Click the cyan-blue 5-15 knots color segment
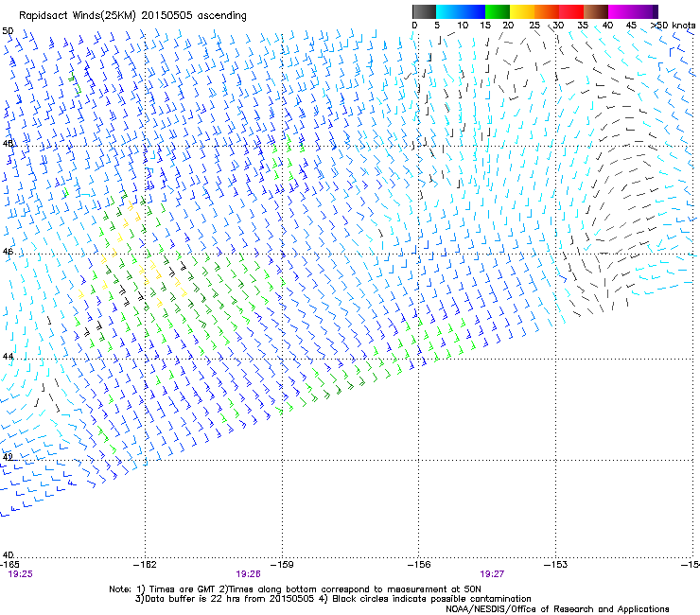 click(461, 11)
